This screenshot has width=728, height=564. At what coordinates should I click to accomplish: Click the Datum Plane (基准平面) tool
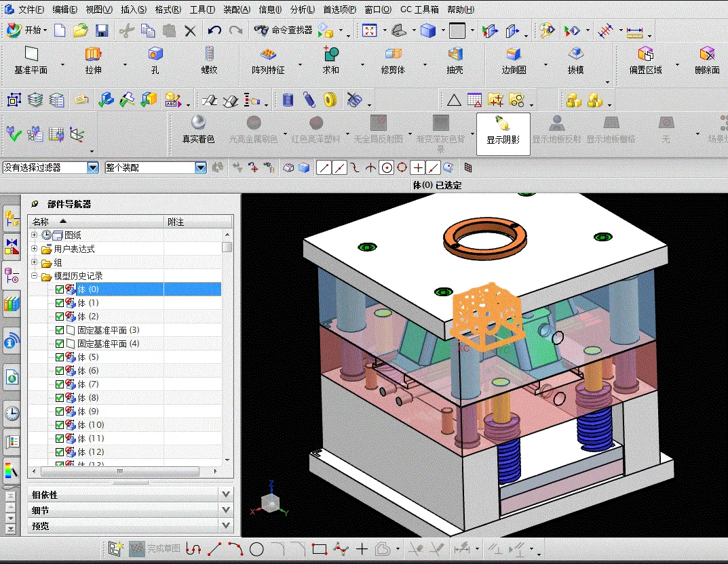coord(31,61)
